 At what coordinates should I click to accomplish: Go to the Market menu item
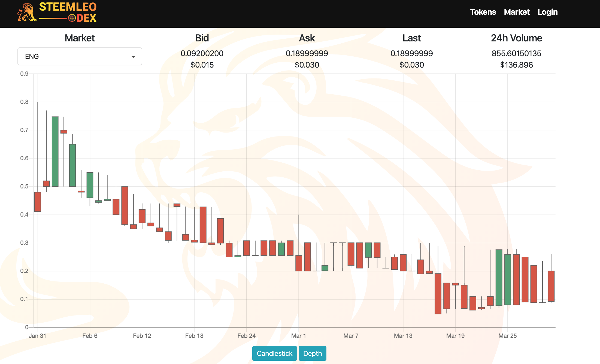tap(517, 12)
